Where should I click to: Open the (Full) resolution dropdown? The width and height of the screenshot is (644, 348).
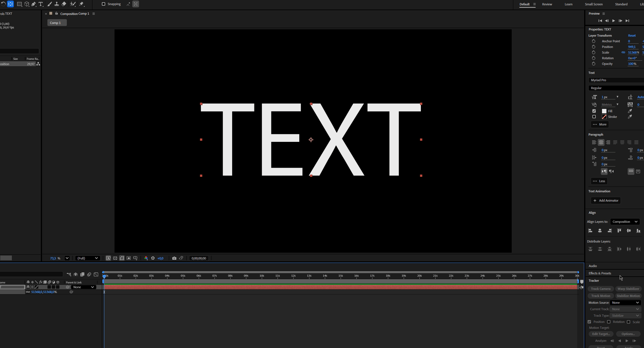coord(87,258)
